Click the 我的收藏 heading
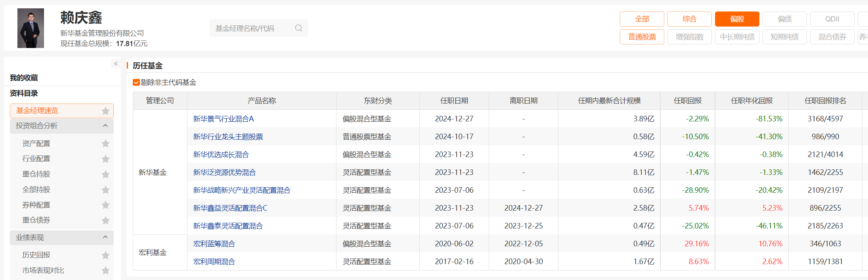Viewport: 868px width, 280px height. click(24, 78)
